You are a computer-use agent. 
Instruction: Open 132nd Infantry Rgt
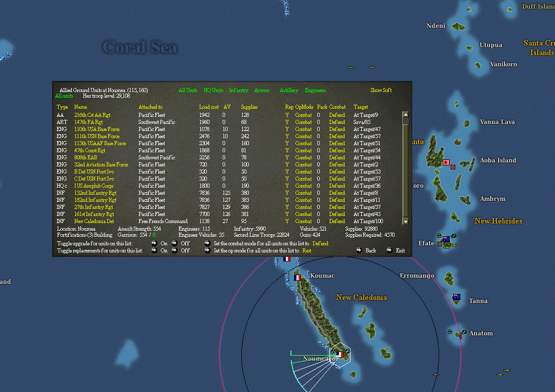click(x=95, y=193)
